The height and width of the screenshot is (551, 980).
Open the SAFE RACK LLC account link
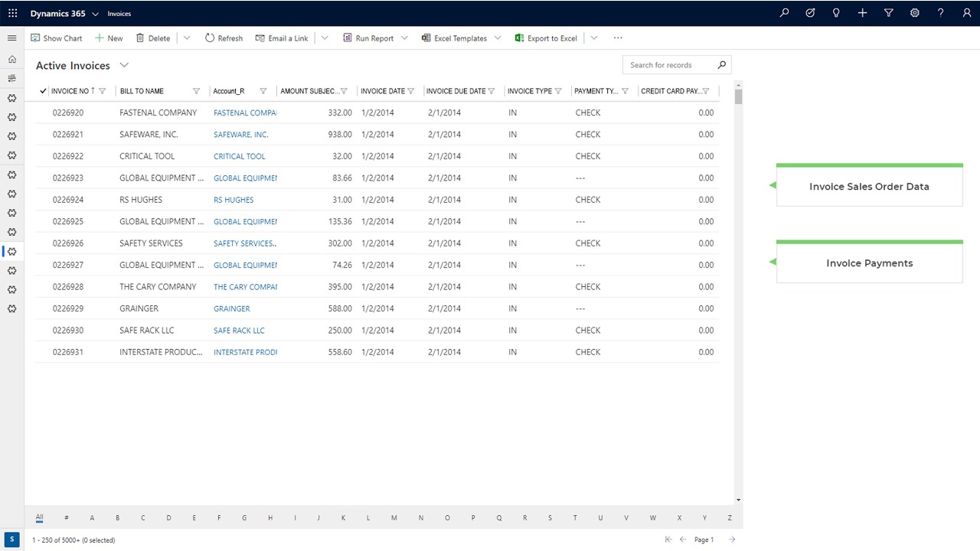click(x=239, y=331)
